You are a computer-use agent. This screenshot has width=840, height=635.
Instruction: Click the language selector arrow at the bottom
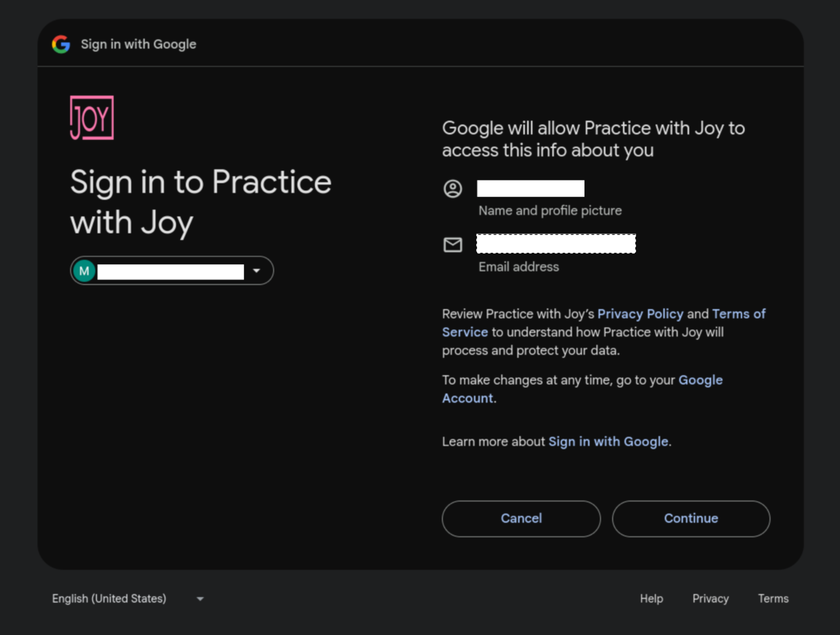coord(200,599)
